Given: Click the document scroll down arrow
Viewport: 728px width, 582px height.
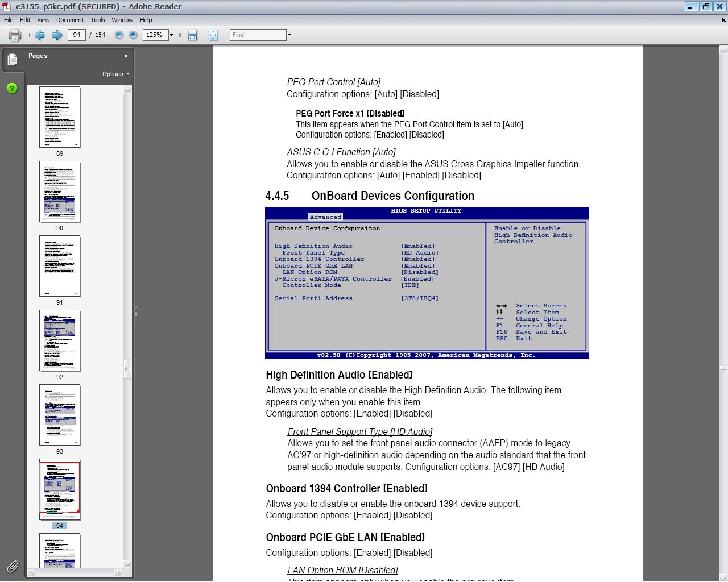Looking at the screenshot, I should (x=723, y=577).
